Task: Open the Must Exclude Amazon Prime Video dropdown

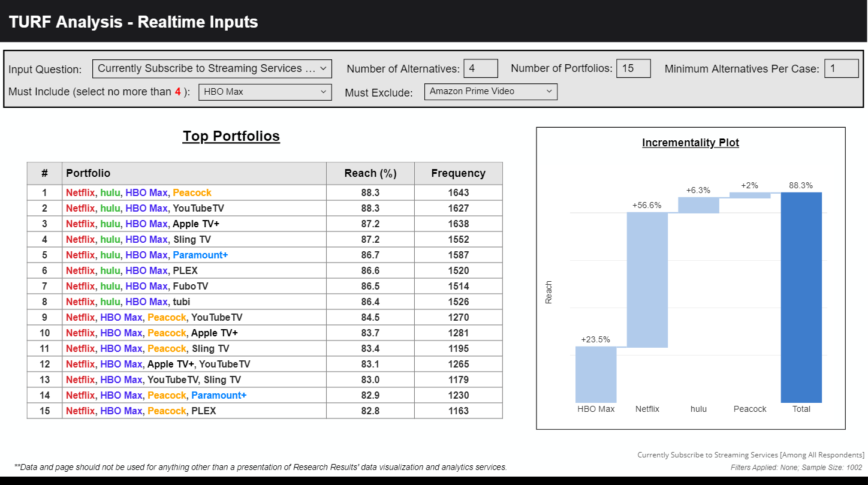Action: tap(491, 92)
